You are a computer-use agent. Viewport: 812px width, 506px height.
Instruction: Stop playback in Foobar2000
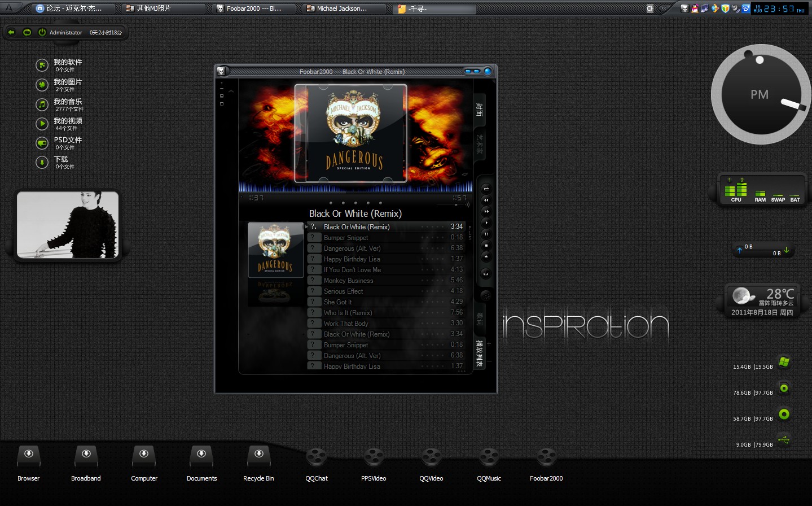coord(486,245)
